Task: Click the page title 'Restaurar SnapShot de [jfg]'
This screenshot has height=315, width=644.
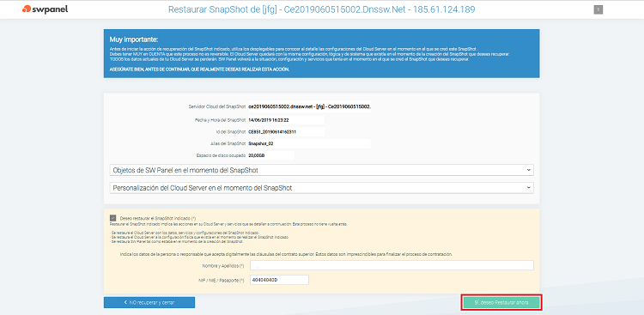Action: point(322,9)
